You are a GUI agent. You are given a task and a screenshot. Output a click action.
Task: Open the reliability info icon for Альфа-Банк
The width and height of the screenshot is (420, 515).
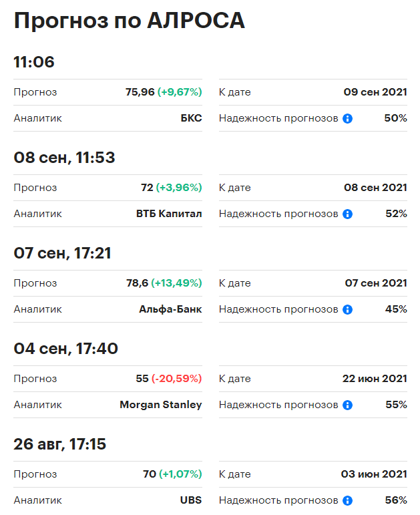(347, 309)
